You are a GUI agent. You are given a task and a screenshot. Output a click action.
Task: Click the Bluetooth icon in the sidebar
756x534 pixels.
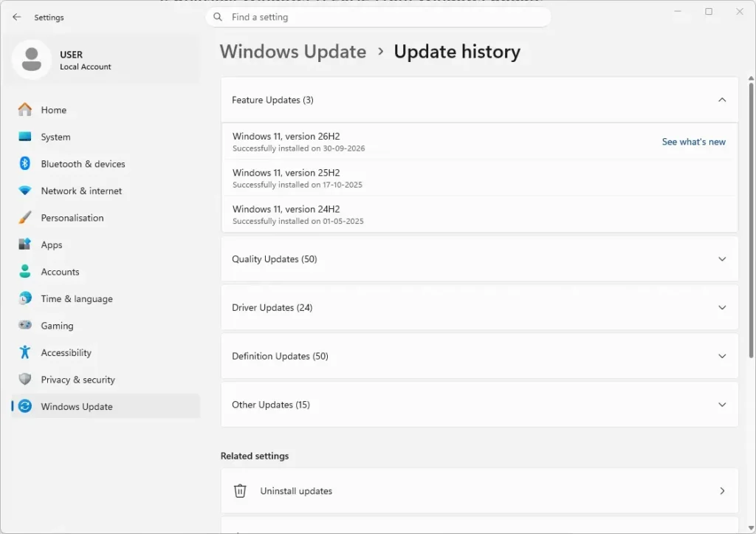pos(25,163)
